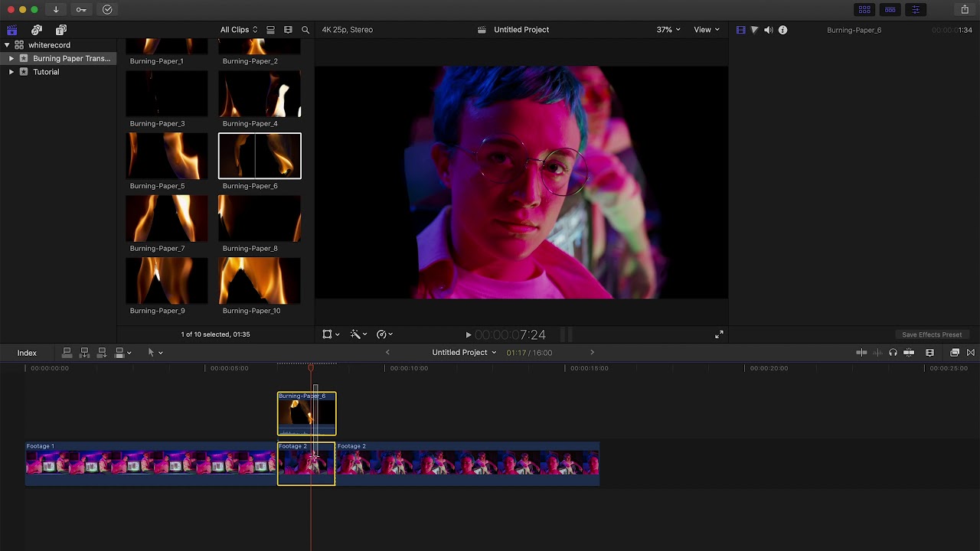Toggle the Timeline panel visibility button

[890, 10]
